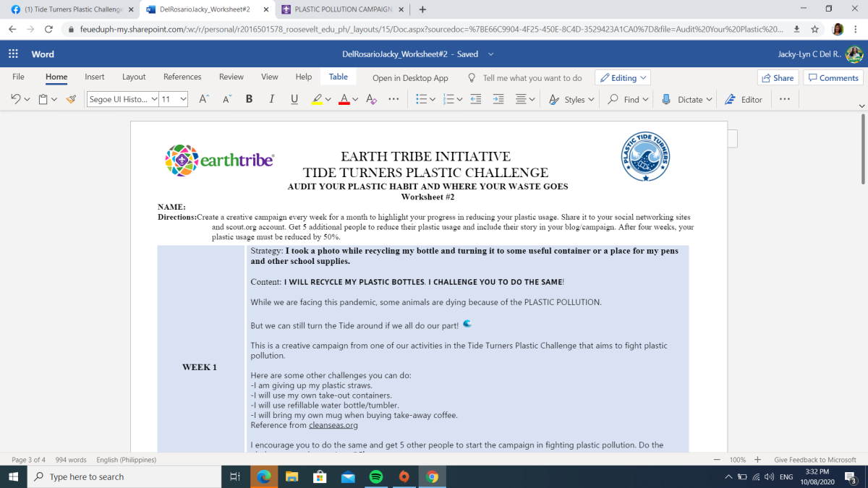Click the Format Painter icon
The height and width of the screenshot is (488, 868).
tap(71, 100)
